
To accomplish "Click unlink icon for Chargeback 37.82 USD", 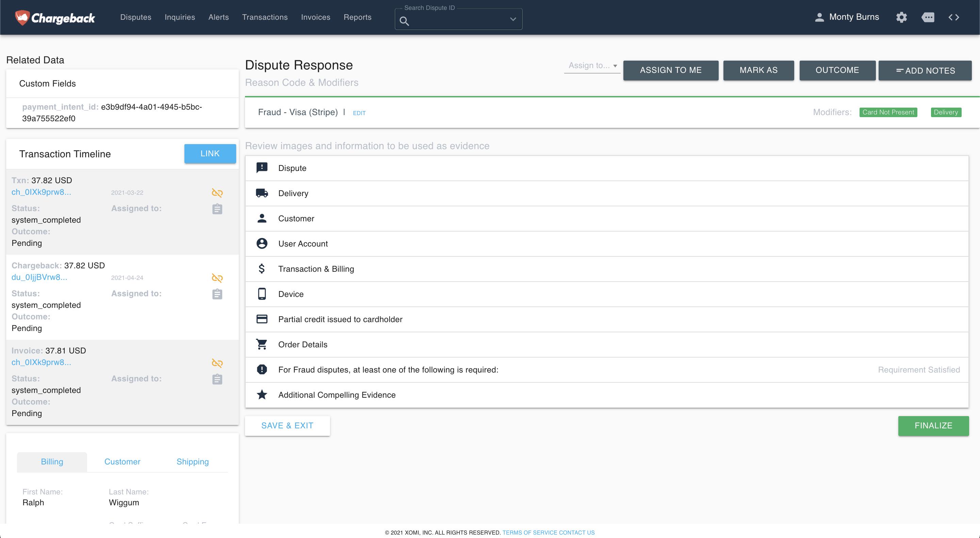I will [217, 278].
